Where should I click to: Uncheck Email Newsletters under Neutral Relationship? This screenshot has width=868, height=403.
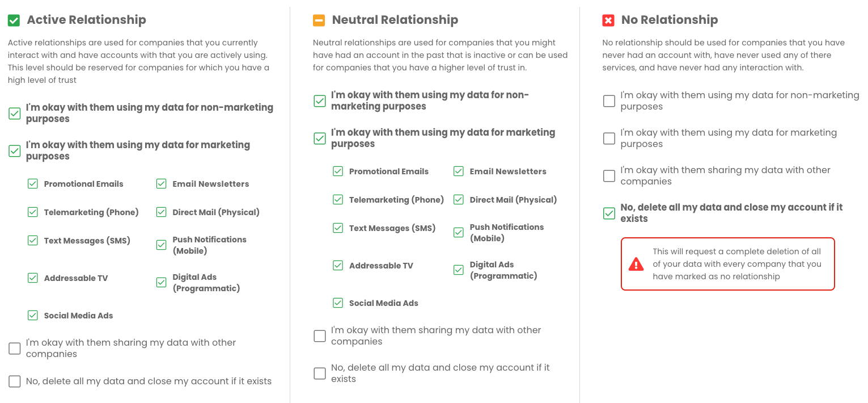459,171
